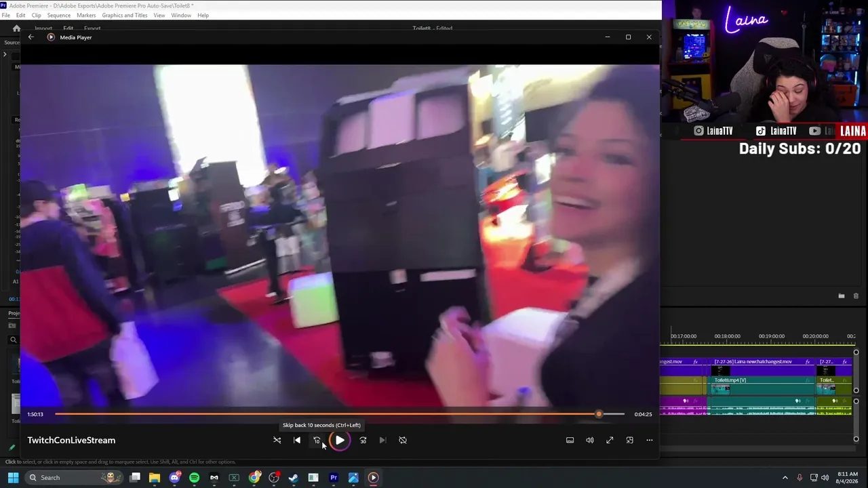Open the View menu in Premiere
This screenshot has height=488, width=868.
[x=159, y=15]
